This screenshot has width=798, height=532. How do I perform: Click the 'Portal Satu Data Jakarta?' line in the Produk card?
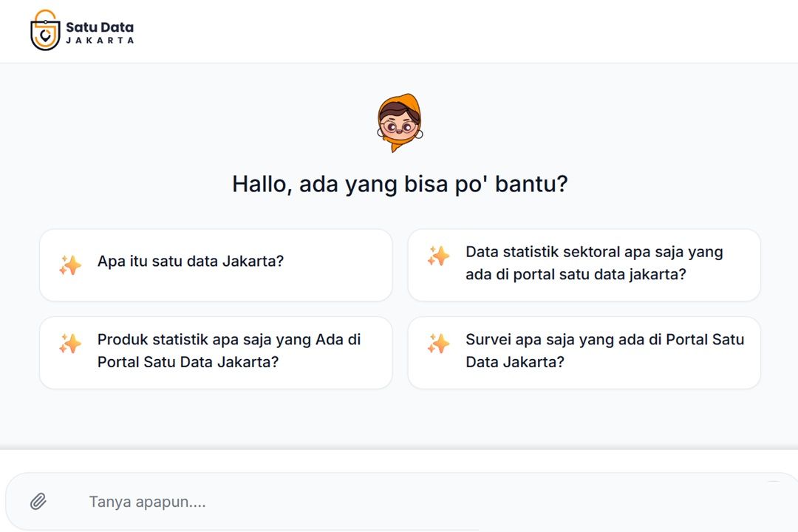click(x=188, y=362)
